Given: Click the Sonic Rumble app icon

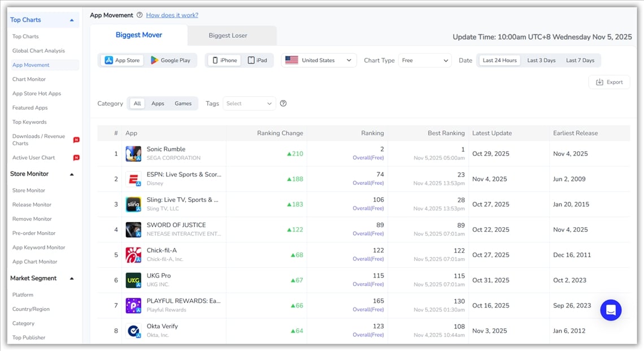Looking at the screenshot, I should click(133, 154).
